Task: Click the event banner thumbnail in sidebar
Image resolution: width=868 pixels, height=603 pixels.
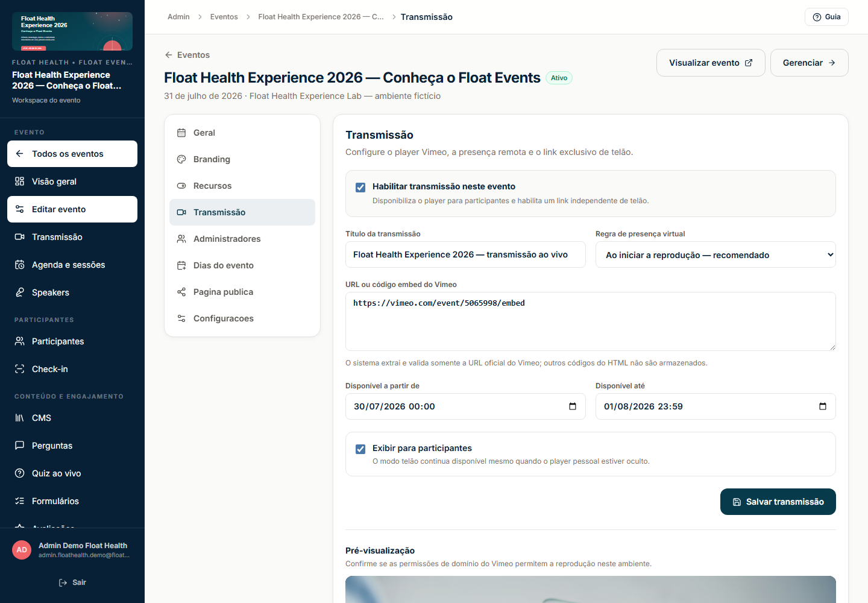Action: (72, 31)
